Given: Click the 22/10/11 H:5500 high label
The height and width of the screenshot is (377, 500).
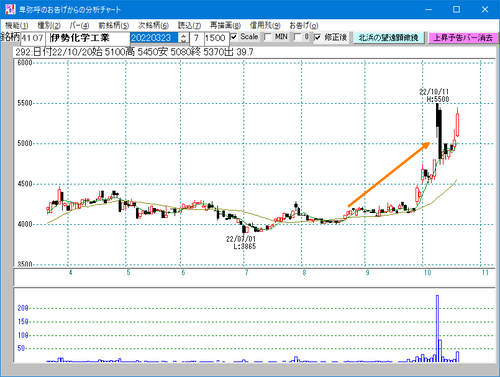Looking at the screenshot, I should [435, 95].
